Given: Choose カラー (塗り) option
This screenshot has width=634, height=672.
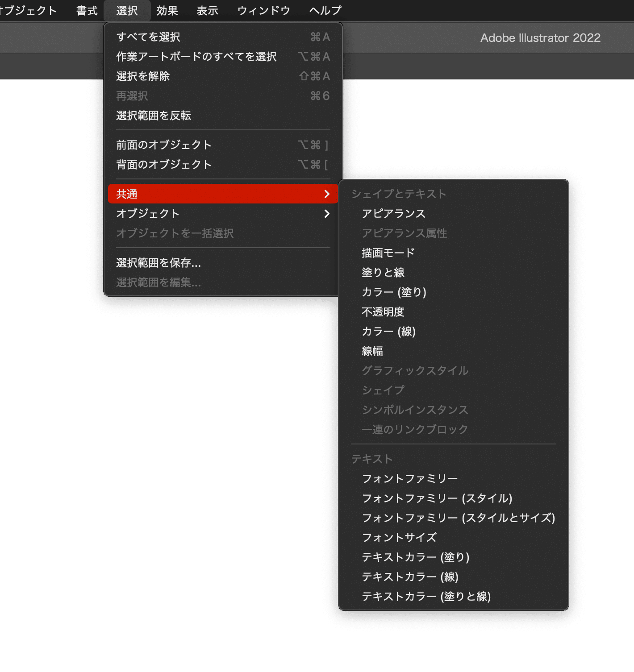Looking at the screenshot, I should 454,292.
